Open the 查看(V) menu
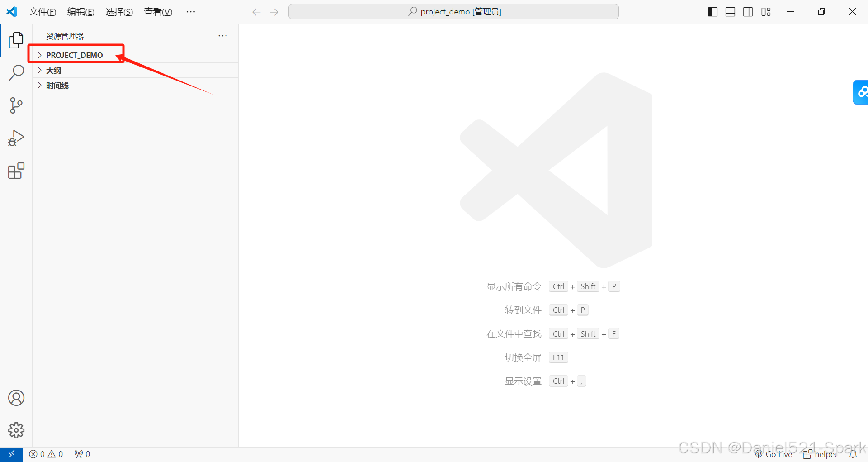This screenshot has width=868, height=462. click(x=158, y=12)
